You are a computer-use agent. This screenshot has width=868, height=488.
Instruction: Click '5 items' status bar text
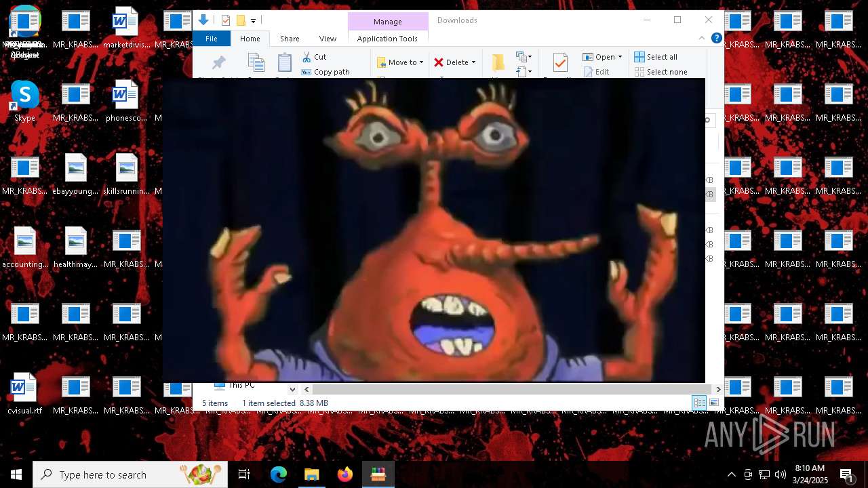tap(215, 403)
